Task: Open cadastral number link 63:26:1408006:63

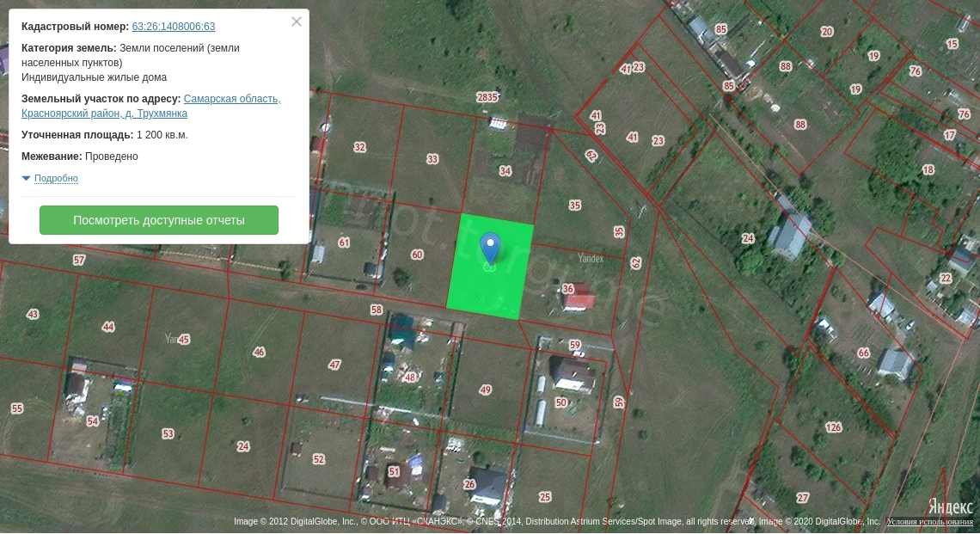Action: click(173, 27)
